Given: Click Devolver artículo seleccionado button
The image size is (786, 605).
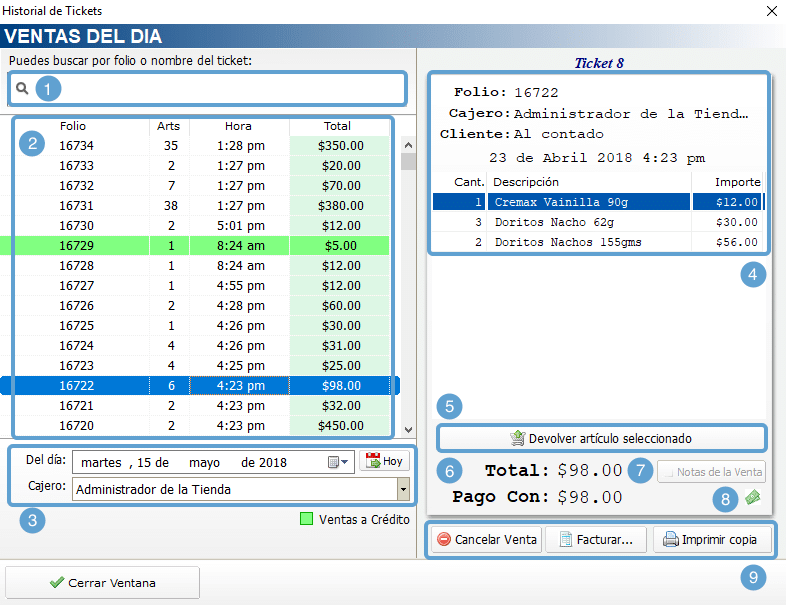Looking at the screenshot, I should point(602,438).
